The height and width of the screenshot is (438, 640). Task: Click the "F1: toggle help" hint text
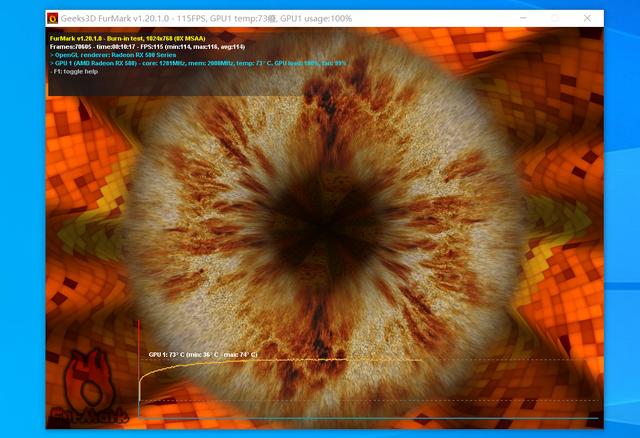pos(74,71)
